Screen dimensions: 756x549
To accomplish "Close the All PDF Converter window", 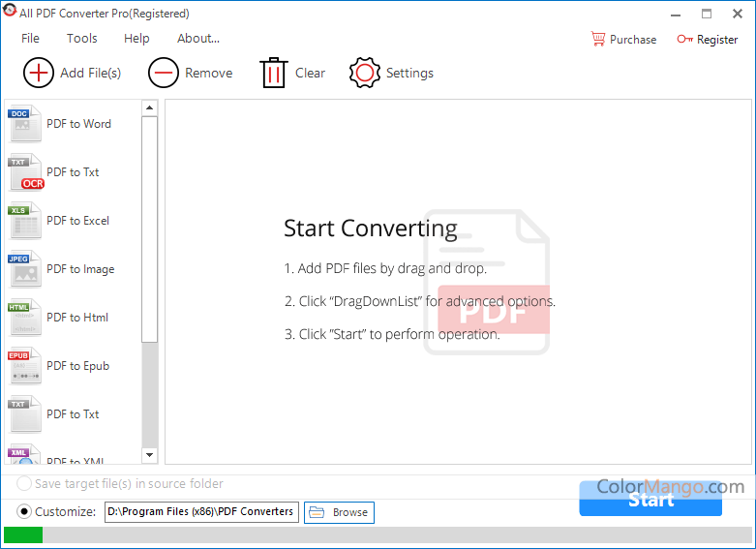I will pyautogui.click(x=738, y=14).
